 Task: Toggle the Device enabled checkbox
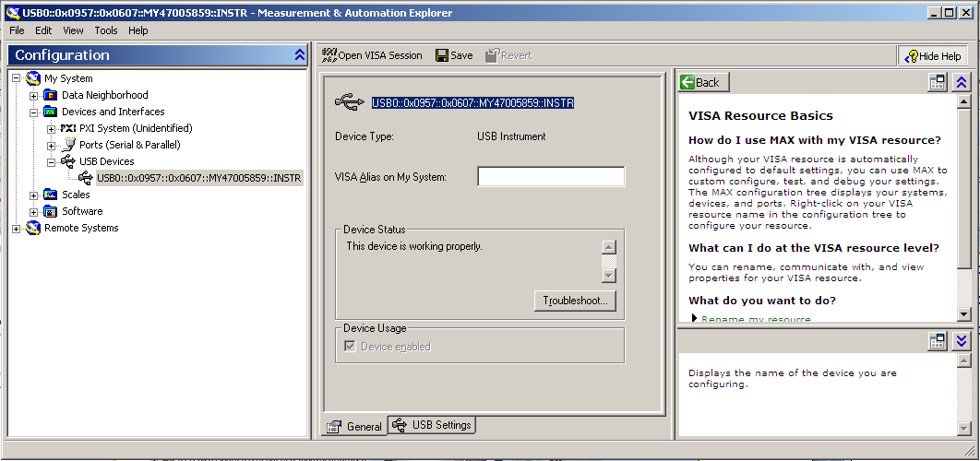pyautogui.click(x=350, y=346)
